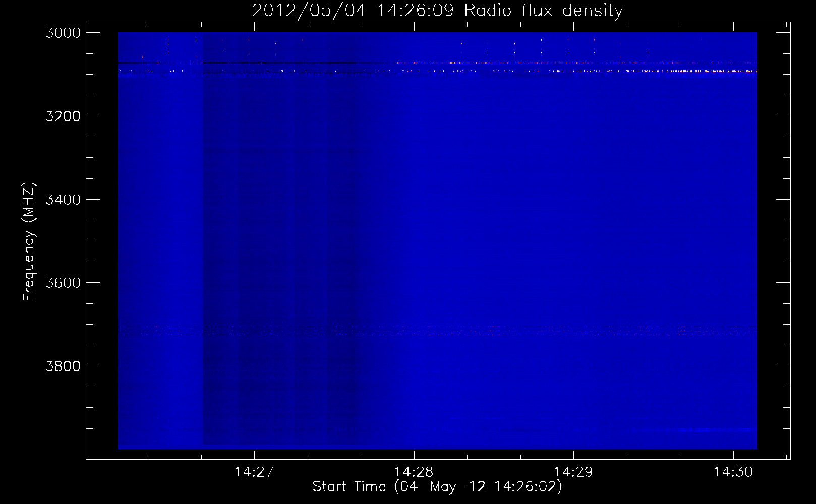Click the x-axis label 'Start Time (04-May-12 14:26:02)'

(x=437, y=487)
